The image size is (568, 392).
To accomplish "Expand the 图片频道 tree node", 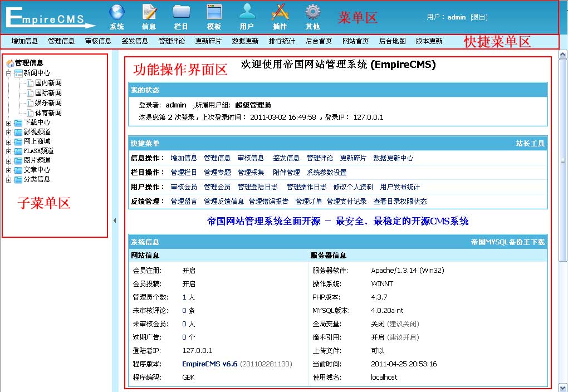I will (9, 160).
